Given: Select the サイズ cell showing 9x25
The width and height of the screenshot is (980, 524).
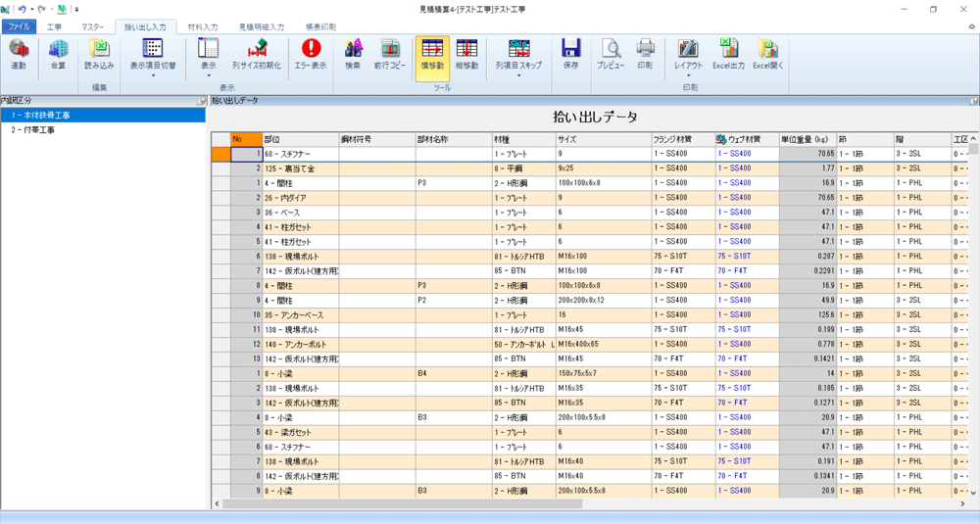Looking at the screenshot, I should [x=602, y=168].
